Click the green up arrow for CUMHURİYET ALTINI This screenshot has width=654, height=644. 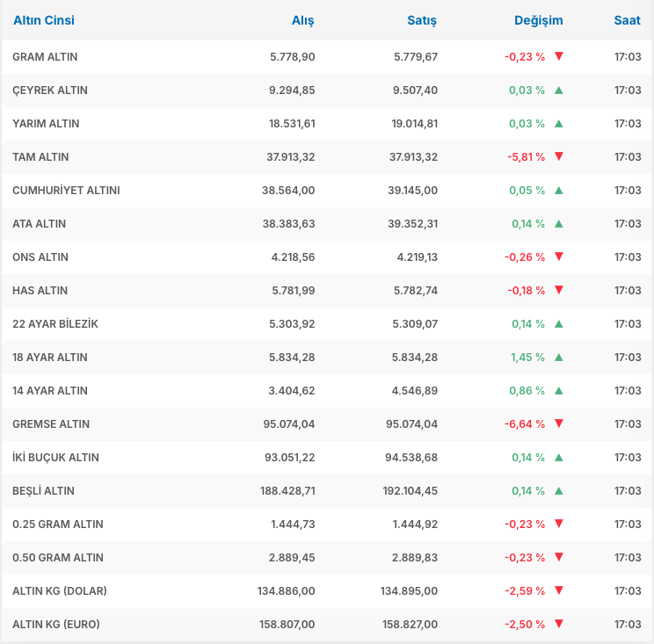pyautogui.click(x=558, y=190)
